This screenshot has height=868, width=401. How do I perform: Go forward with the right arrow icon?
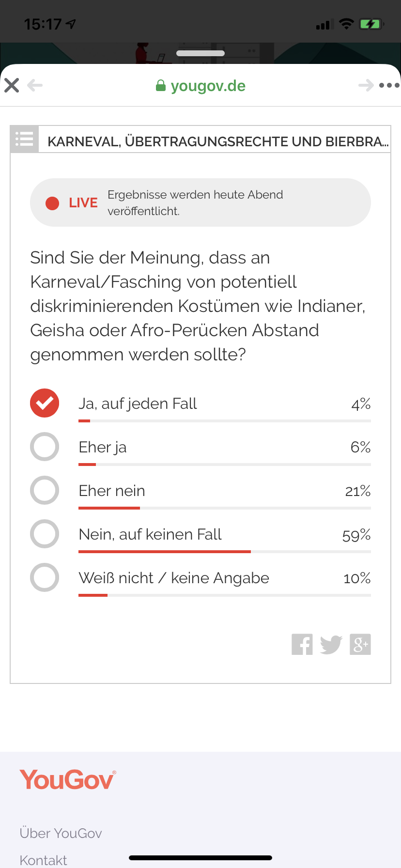[366, 86]
